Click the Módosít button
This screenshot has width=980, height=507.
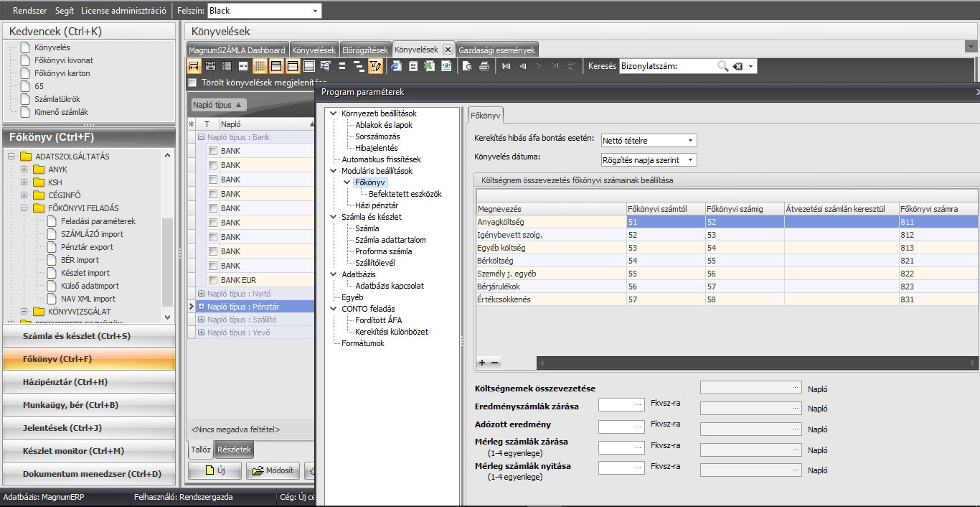pos(273,471)
